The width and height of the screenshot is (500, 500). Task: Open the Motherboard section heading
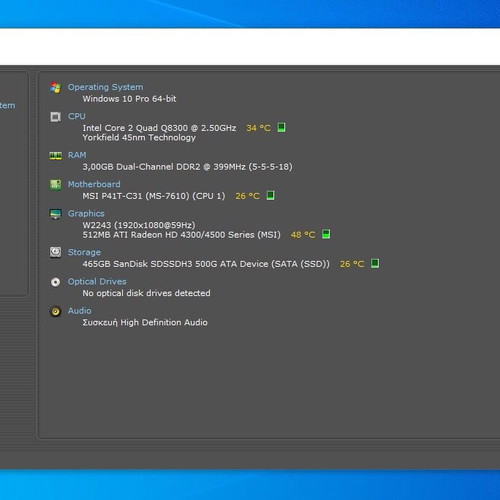pos(94,184)
